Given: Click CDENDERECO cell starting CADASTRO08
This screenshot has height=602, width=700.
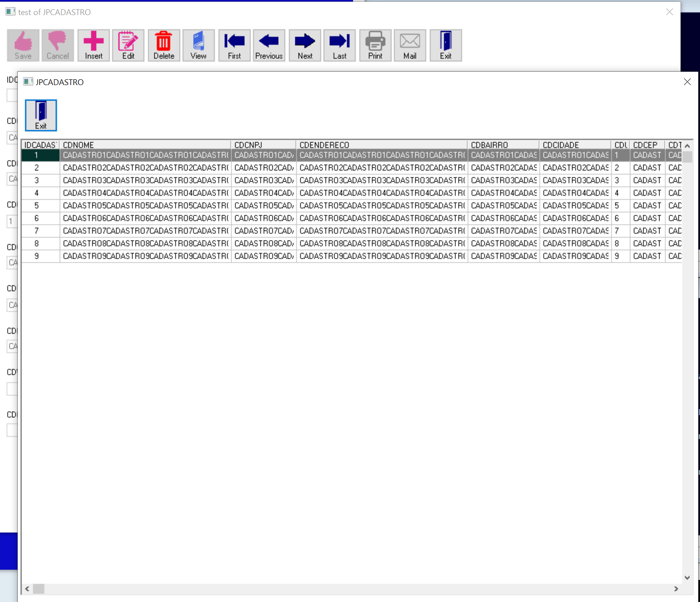Looking at the screenshot, I should coord(382,244).
